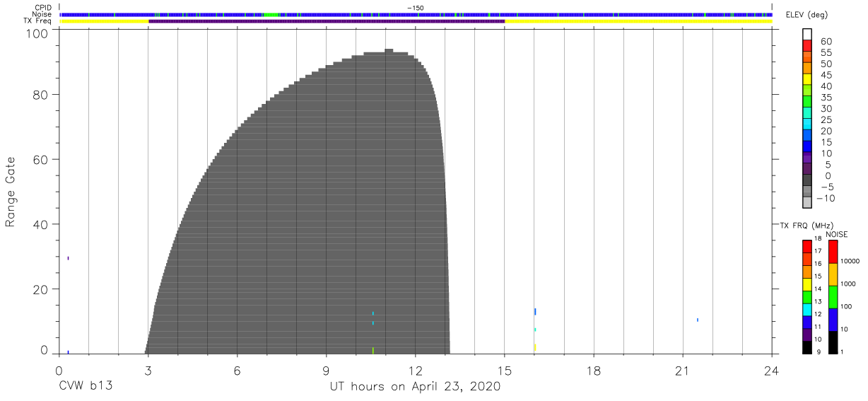Screen dimensions: 868x401
Task: Click the CVW b13 radar beam label
Action: (86, 387)
